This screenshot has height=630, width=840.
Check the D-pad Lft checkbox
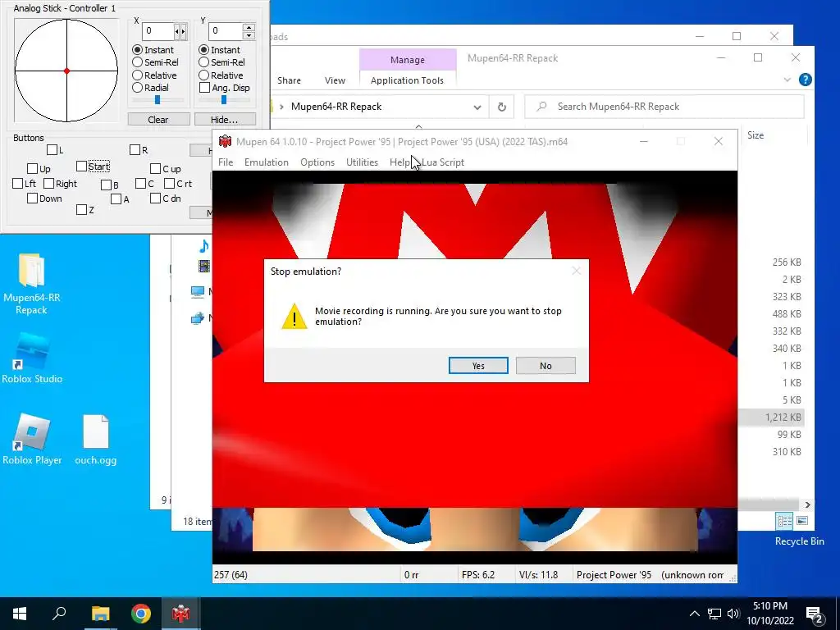coord(18,184)
